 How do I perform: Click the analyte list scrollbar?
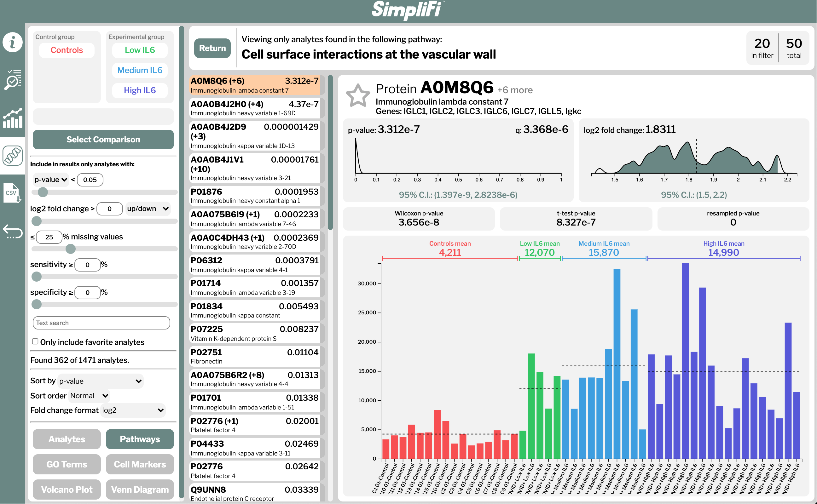point(330,152)
